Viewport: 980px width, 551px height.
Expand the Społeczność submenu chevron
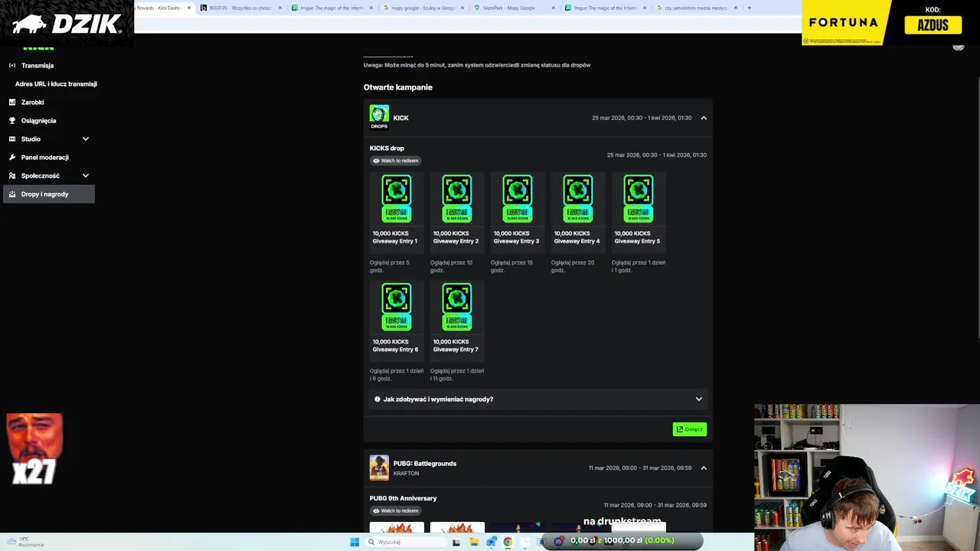tap(85, 175)
